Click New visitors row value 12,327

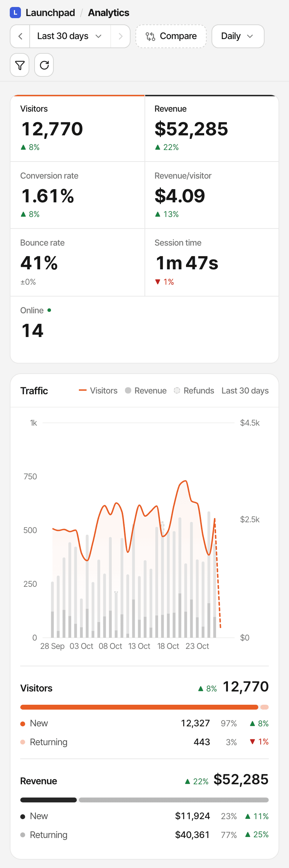[195, 723]
